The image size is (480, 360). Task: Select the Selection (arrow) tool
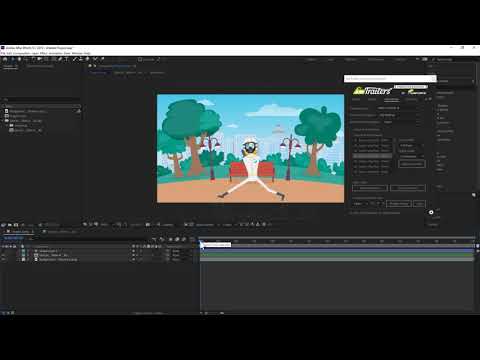click(x=12, y=59)
